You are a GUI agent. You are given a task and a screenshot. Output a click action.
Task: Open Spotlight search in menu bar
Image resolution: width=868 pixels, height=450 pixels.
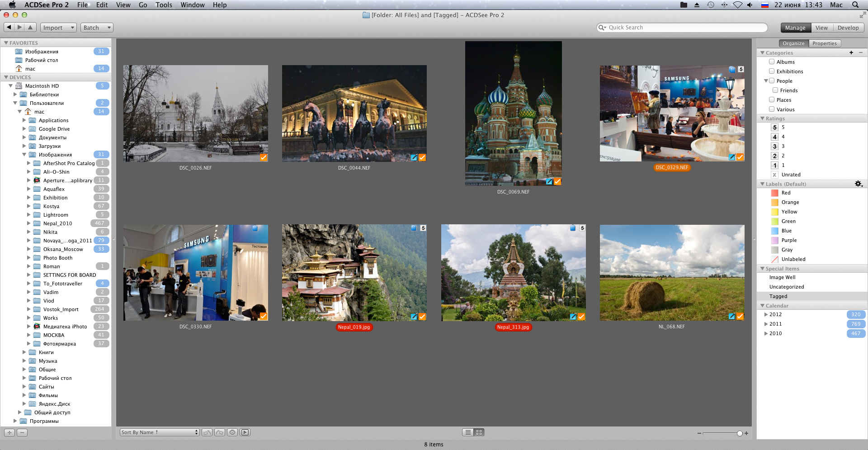coord(855,5)
